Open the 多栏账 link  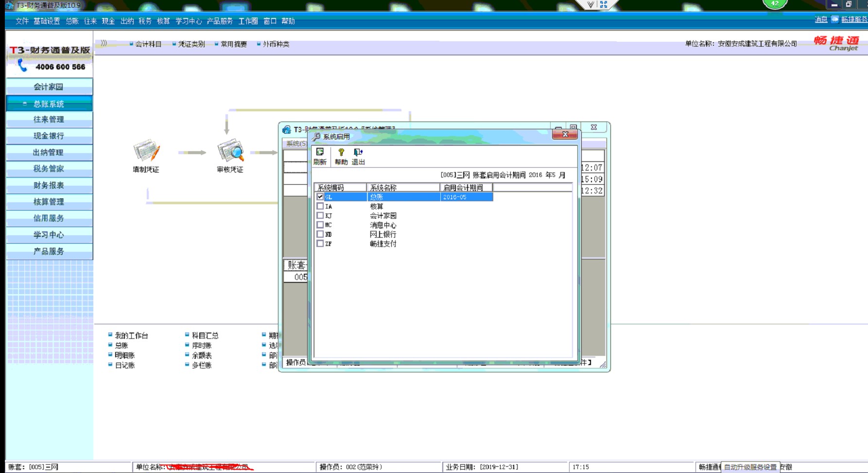click(202, 365)
